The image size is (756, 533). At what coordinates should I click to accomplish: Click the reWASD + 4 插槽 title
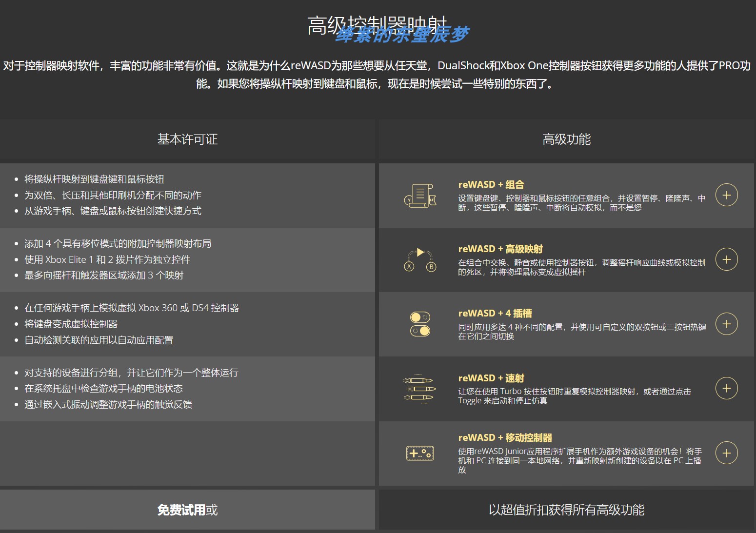(495, 313)
